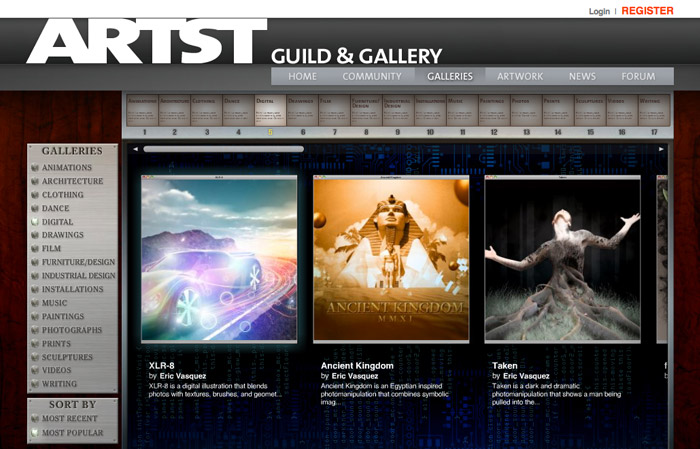Click the Music category tile
Screen dimensions: 700x449
462,110
